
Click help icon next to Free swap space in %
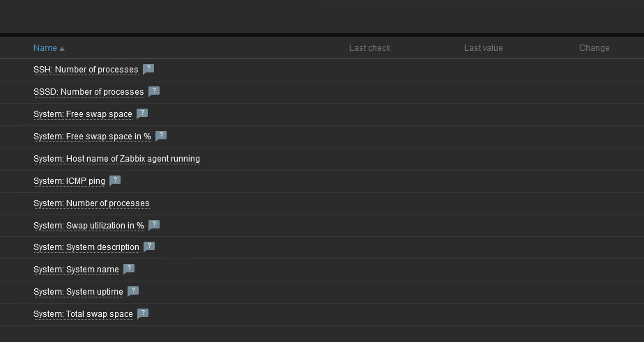click(x=161, y=136)
